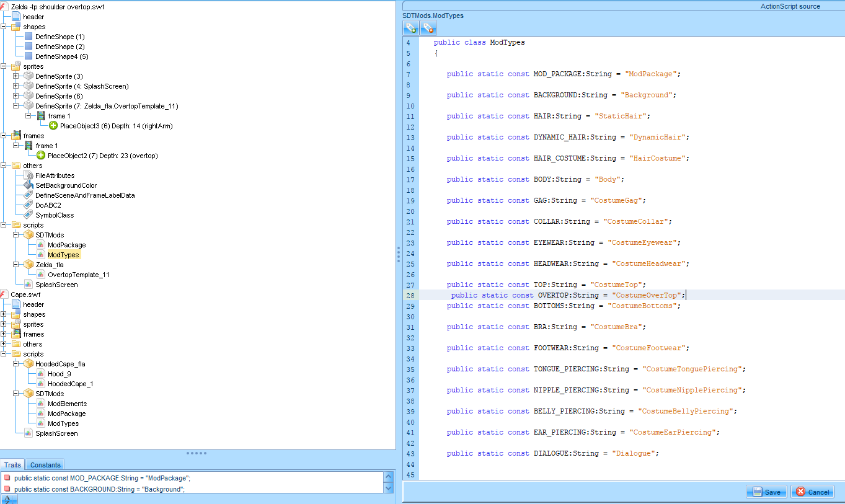
Task: Click the remove trait tag icon
Action: pyautogui.click(x=428, y=28)
